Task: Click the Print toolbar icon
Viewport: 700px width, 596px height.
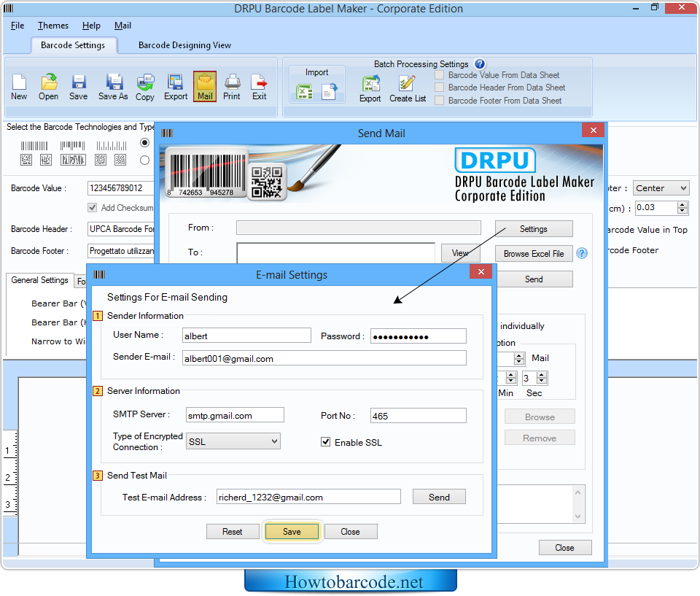Action: point(232,87)
